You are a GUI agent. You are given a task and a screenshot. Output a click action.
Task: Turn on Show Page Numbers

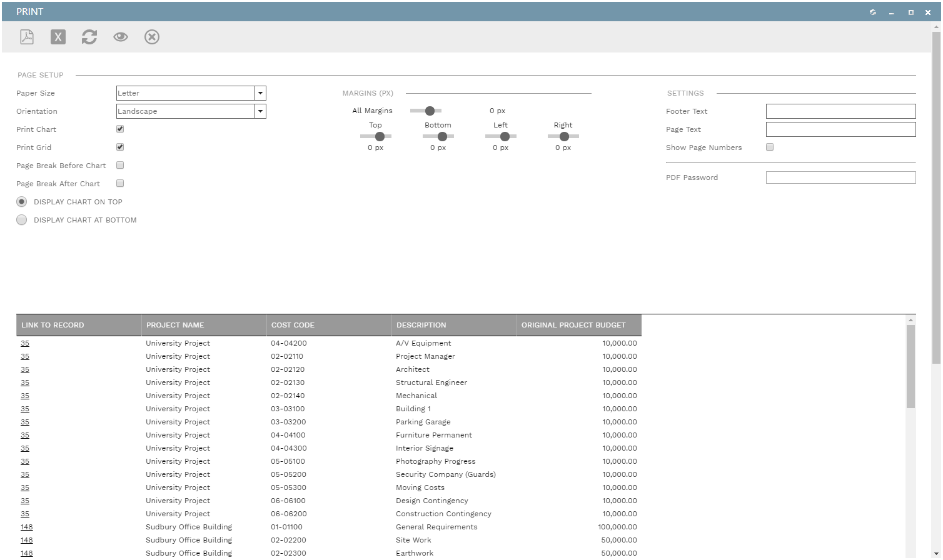coord(770,147)
